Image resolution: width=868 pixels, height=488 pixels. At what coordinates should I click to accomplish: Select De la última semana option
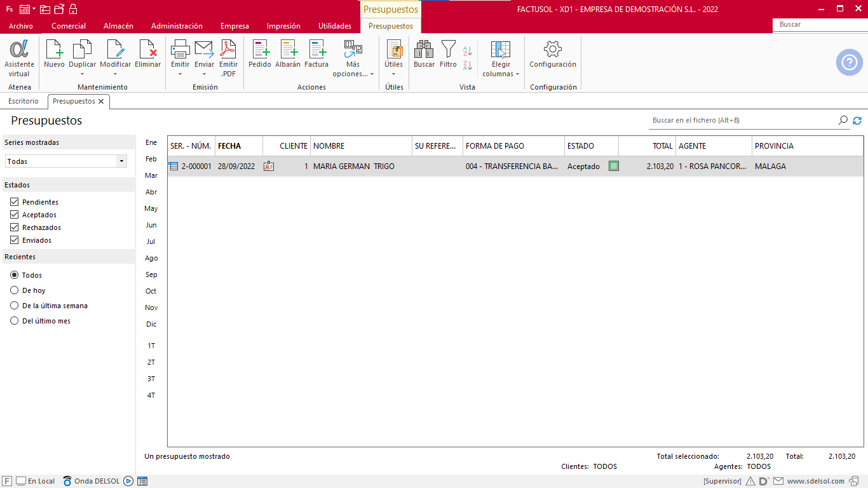(x=15, y=306)
